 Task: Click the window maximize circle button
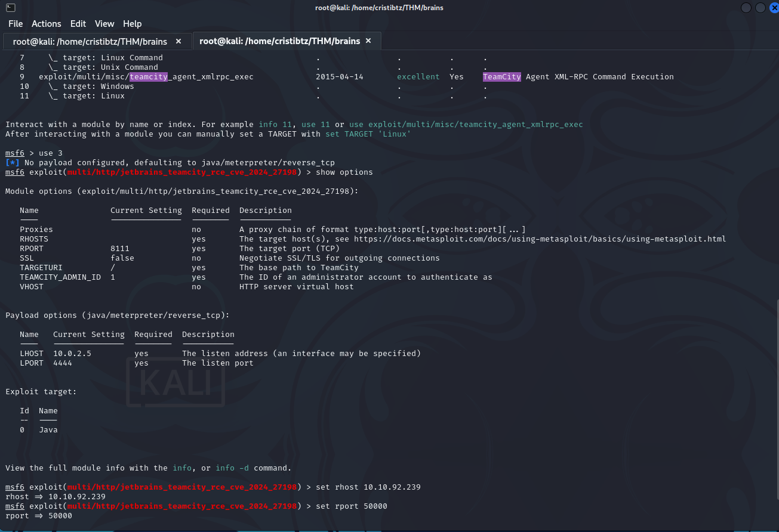pyautogui.click(x=760, y=8)
